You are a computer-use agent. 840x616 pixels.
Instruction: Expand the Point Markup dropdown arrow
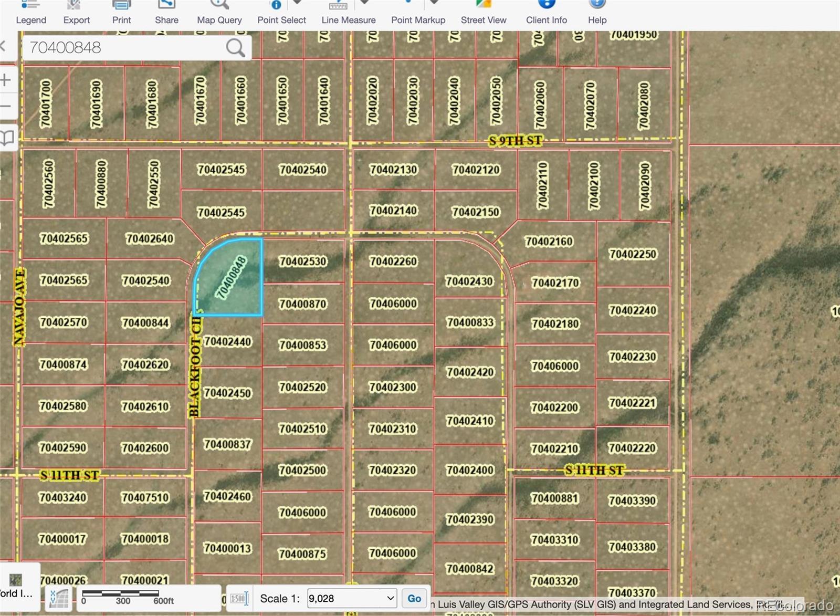point(434,3)
